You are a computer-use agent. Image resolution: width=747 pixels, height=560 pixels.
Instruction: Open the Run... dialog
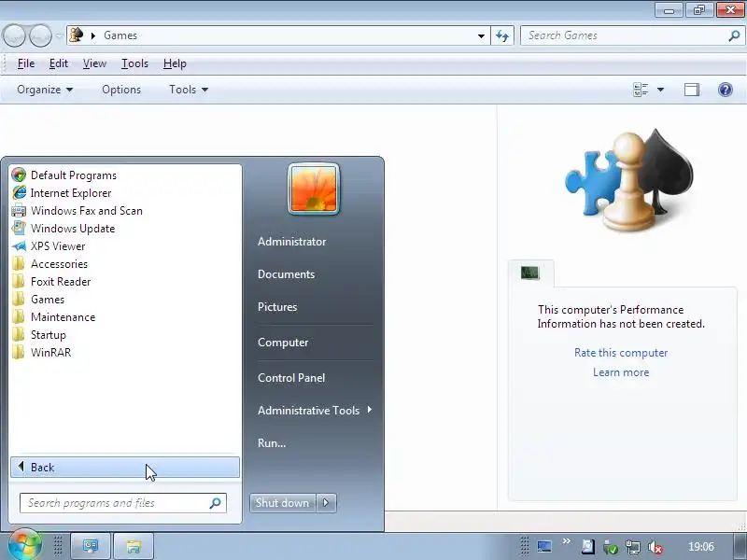(272, 442)
